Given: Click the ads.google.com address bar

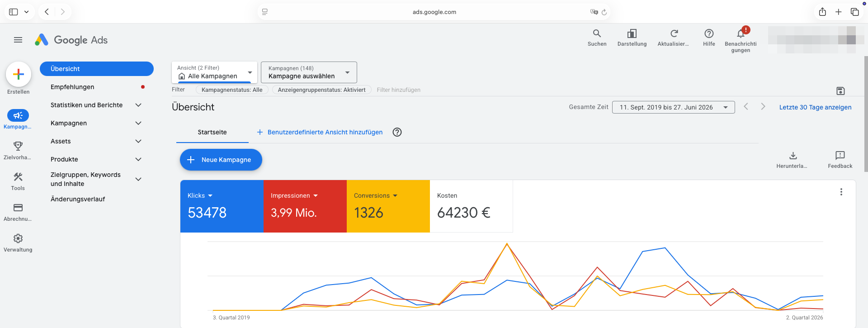Looking at the screenshot, I should tap(434, 12).
